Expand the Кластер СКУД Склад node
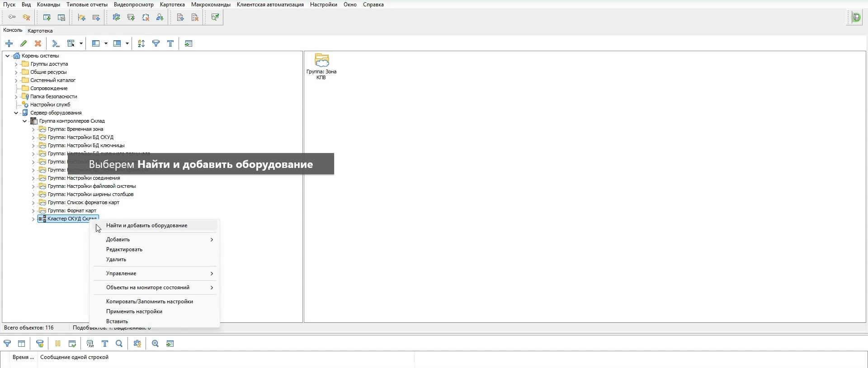This screenshot has height=368, width=868. tap(33, 219)
